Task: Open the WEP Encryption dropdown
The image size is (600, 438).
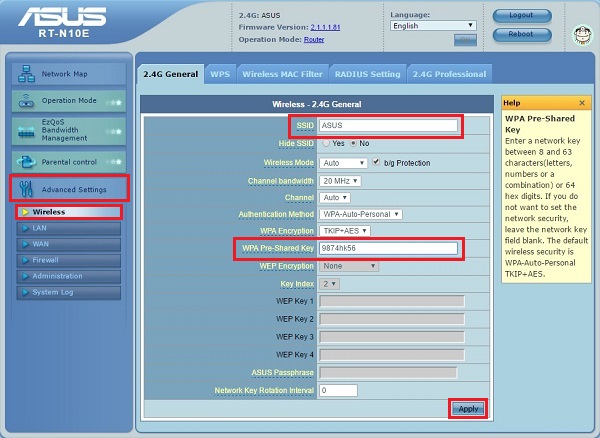Action: [349, 266]
